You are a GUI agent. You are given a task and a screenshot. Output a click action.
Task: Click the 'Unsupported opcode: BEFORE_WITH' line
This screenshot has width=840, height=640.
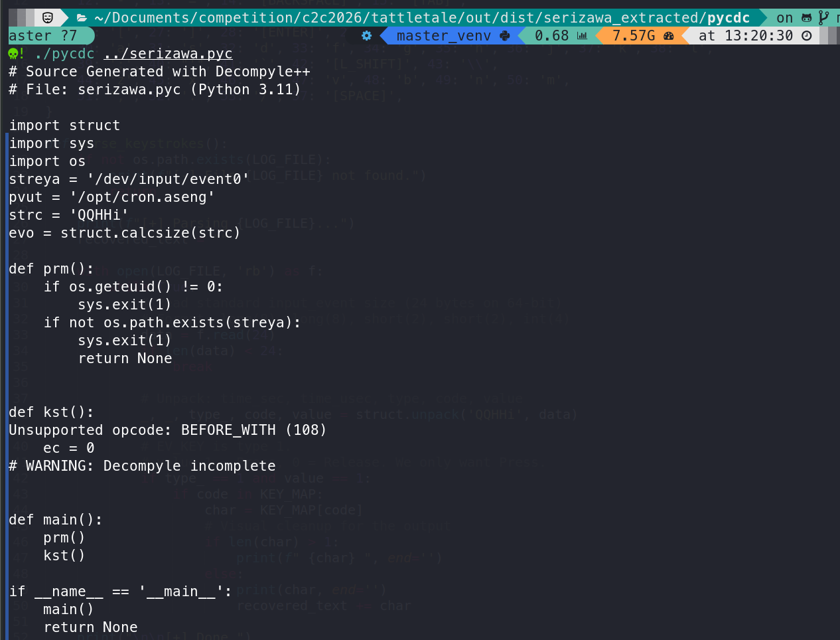pos(167,430)
